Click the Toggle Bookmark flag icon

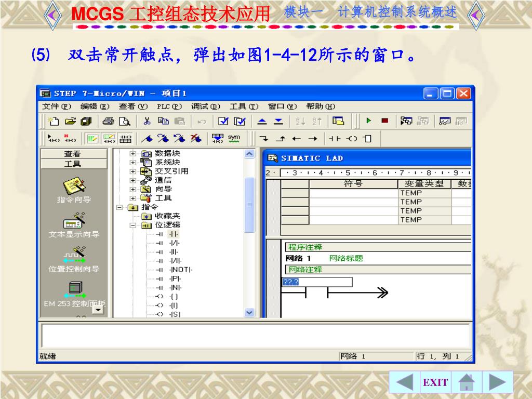click(147, 138)
